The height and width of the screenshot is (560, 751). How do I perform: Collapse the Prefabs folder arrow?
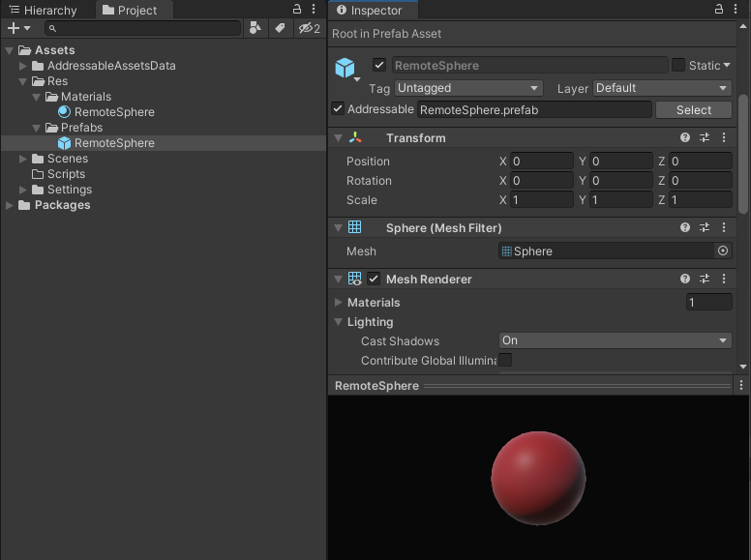[36, 128]
